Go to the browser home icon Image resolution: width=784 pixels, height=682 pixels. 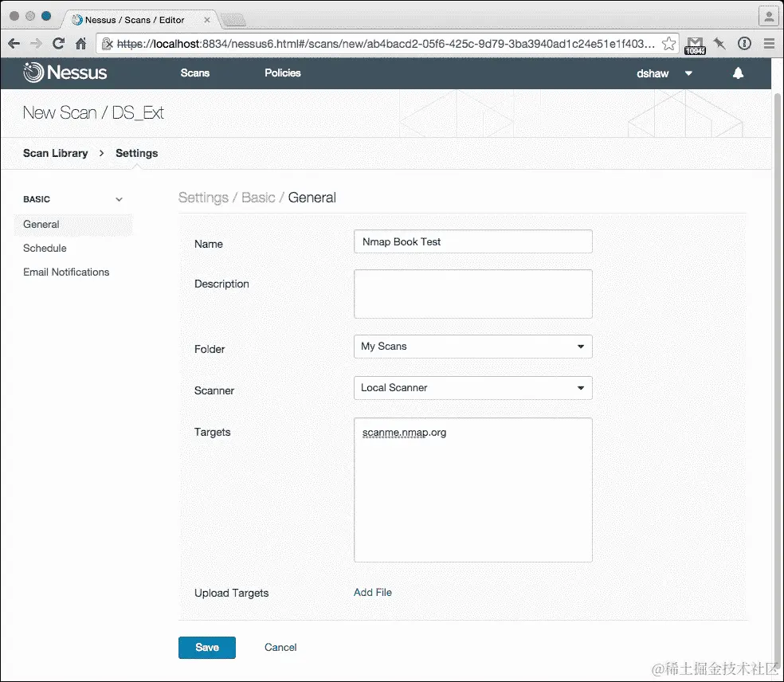tap(81, 44)
